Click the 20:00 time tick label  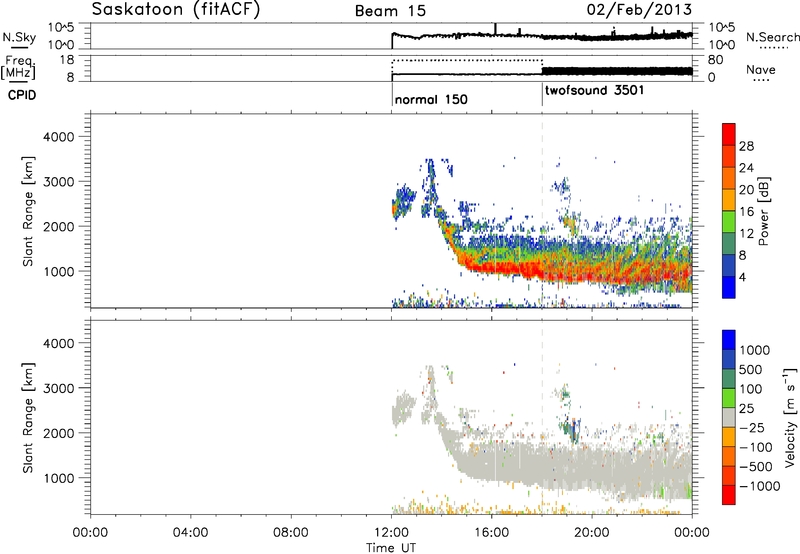pyautogui.click(x=592, y=533)
